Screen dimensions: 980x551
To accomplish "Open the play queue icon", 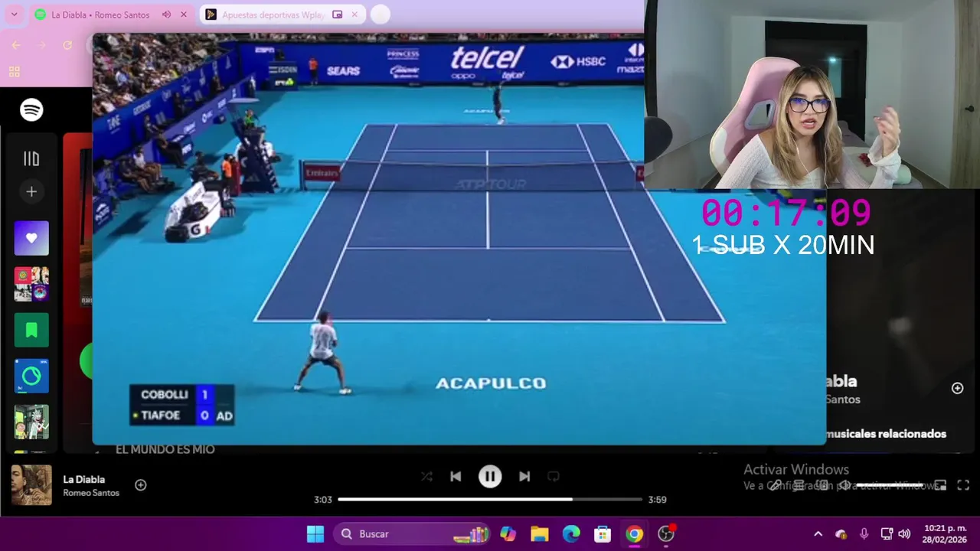I will [799, 485].
